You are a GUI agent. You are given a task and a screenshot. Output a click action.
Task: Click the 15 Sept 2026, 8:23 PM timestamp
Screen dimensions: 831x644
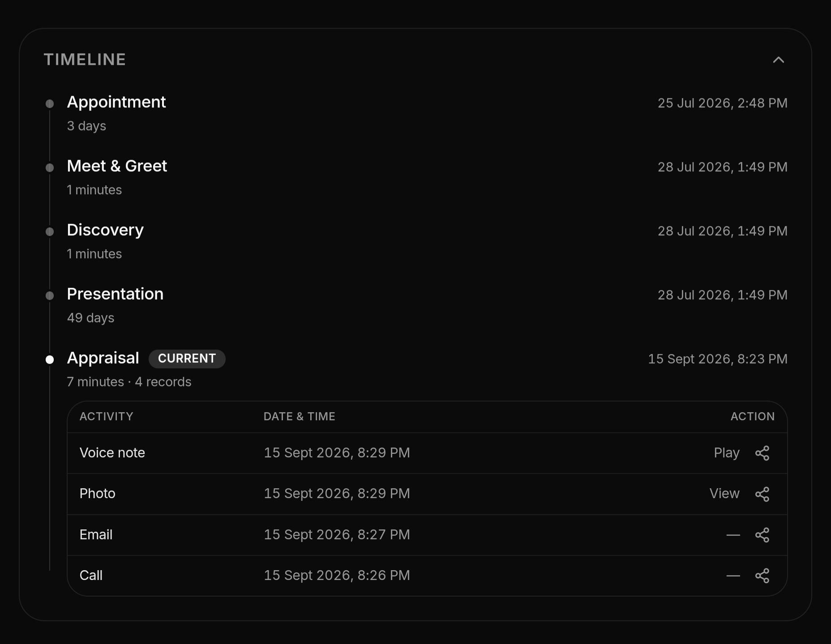(718, 359)
